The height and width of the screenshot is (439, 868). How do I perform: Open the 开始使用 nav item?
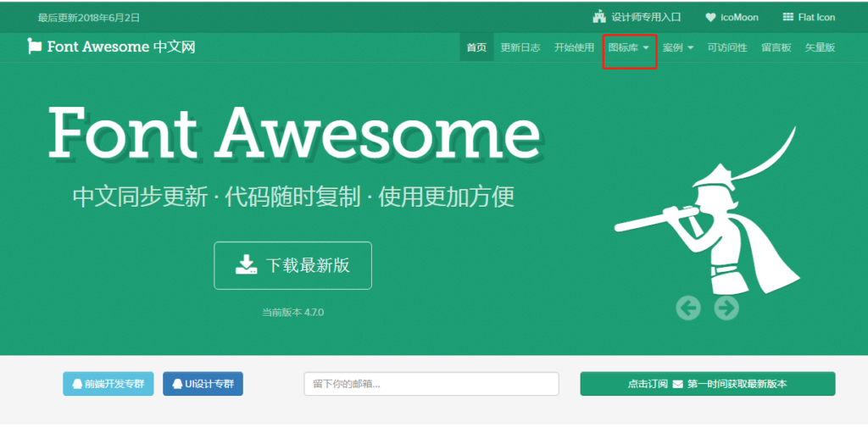574,47
